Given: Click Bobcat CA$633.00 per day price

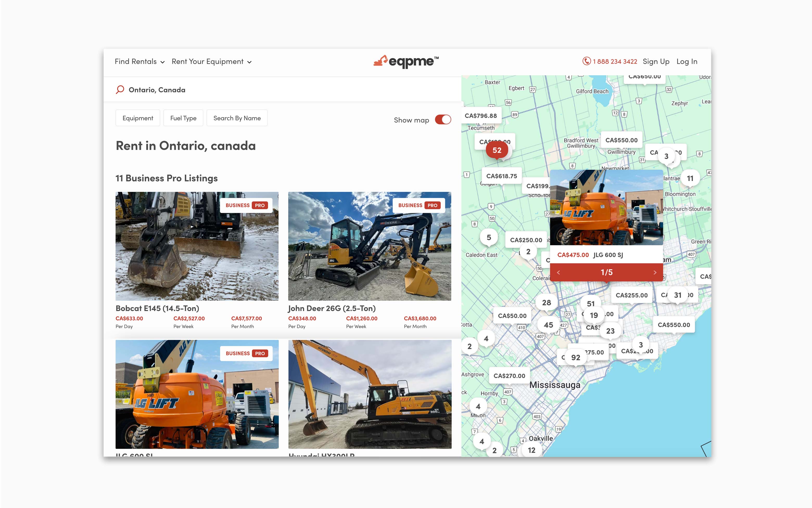Looking at the screenshot, I should (129, 318).
